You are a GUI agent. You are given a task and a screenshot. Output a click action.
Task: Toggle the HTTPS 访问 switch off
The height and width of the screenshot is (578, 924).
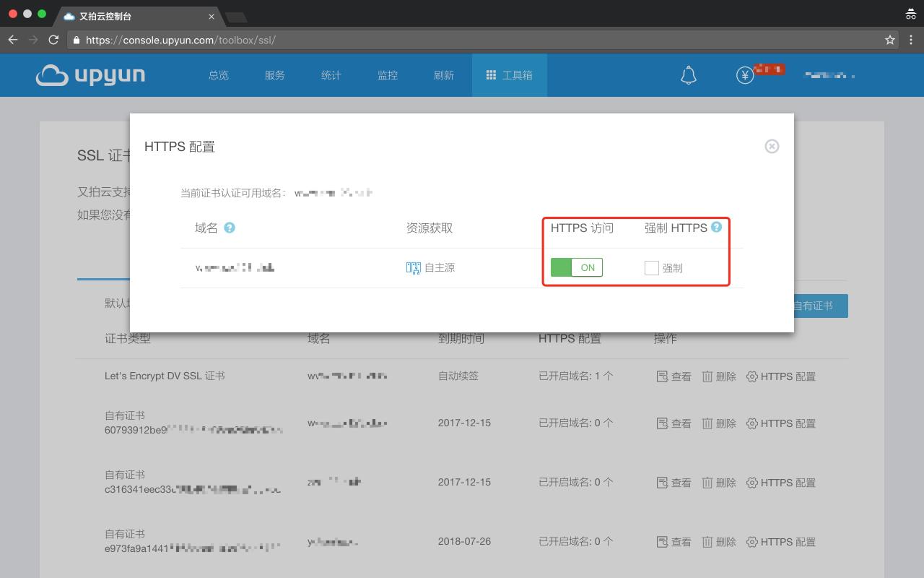pos(576,267)
